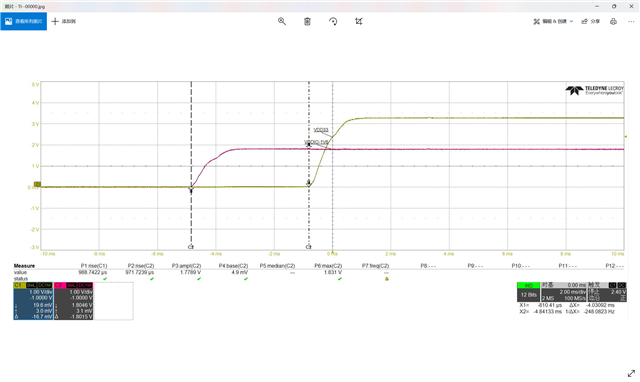Click the -10 ms time axis label
The width and height of the screenshot is (640, 382).
[48, 254]
